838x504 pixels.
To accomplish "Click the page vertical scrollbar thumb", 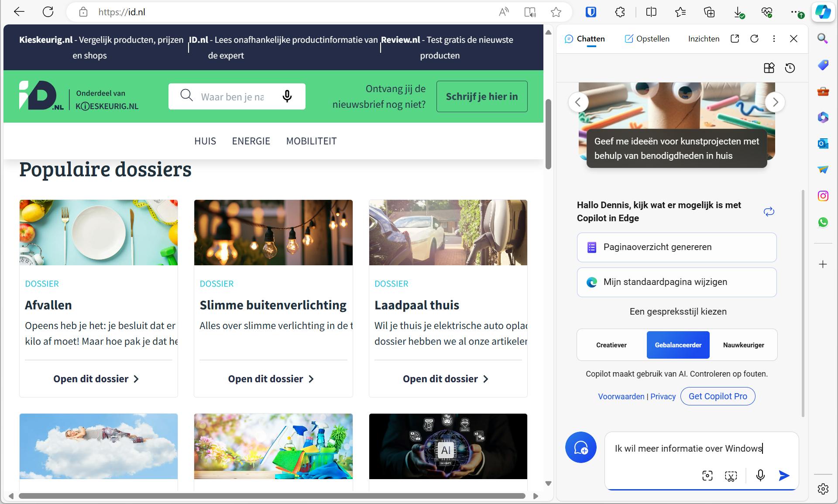I will point(549,134).
